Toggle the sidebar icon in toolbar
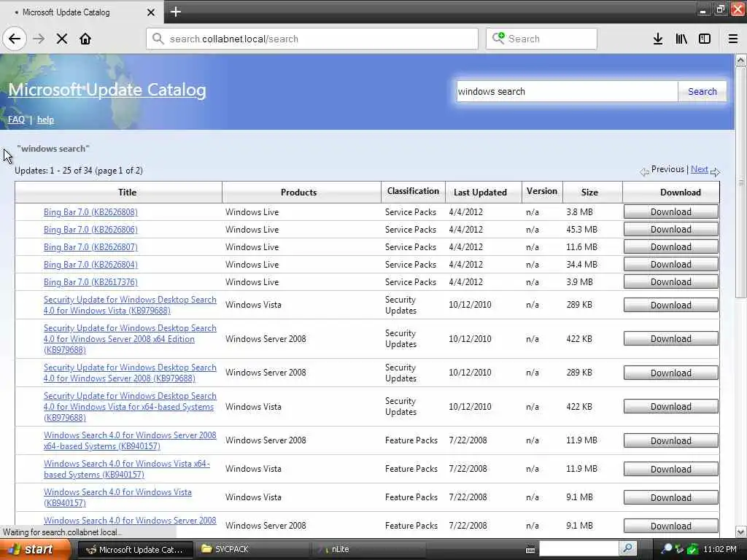The width and height of the screenshot is (747, 560). point(705,39)
